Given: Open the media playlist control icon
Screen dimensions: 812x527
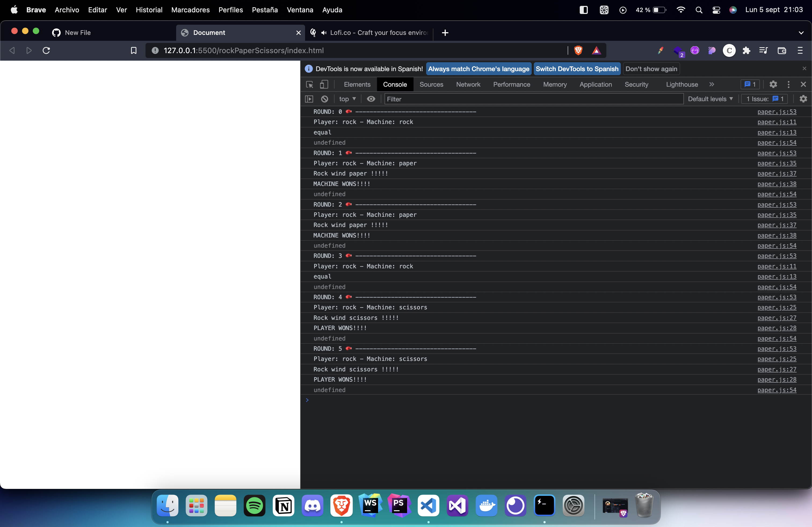Looking at the screenshot, I should coord(763,51).
